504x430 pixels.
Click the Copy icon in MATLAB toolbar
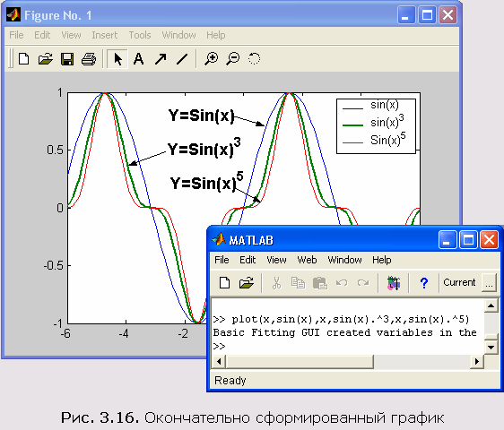[298, 283]
